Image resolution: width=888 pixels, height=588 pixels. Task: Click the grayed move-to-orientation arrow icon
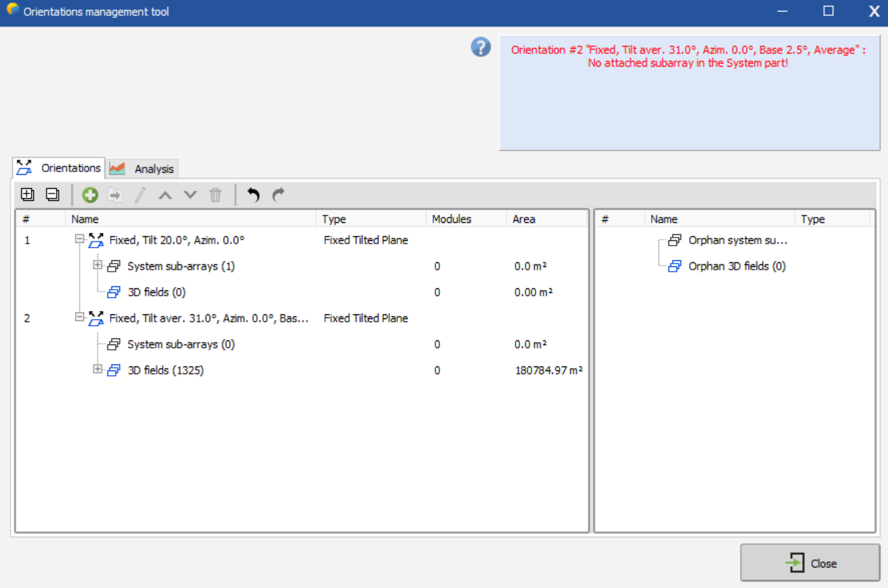tap(115, 195)
